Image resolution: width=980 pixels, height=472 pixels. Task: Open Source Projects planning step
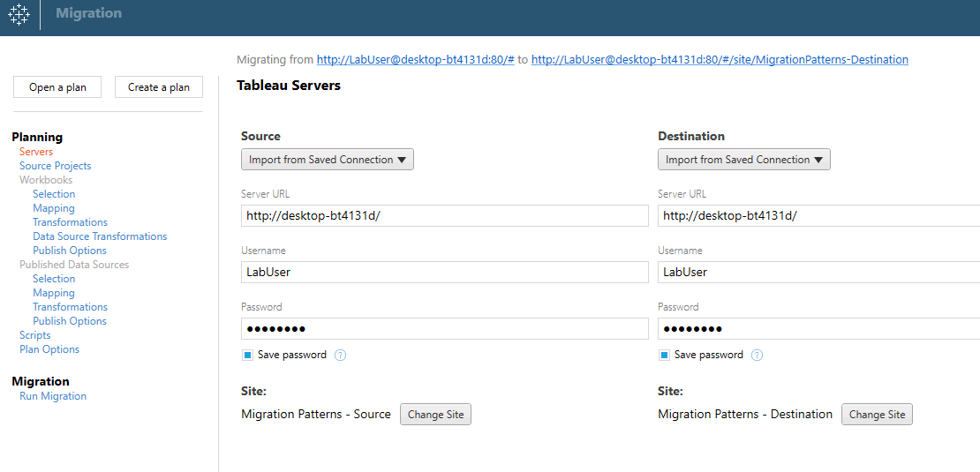coord(55,166)
